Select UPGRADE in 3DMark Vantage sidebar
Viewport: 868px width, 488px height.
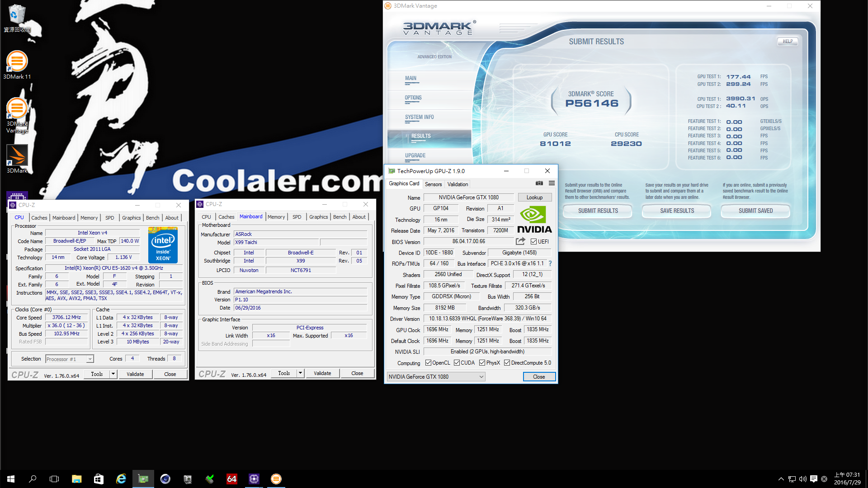pos(415,156)
